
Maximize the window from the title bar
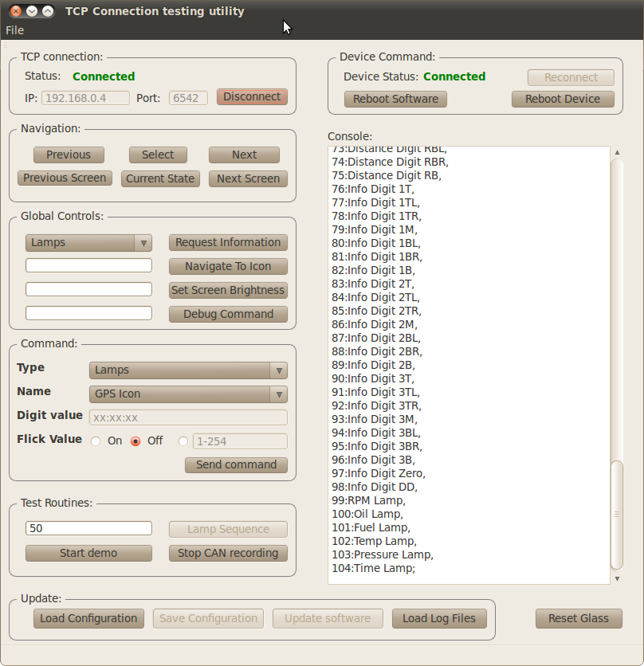(x=48, y=11)
